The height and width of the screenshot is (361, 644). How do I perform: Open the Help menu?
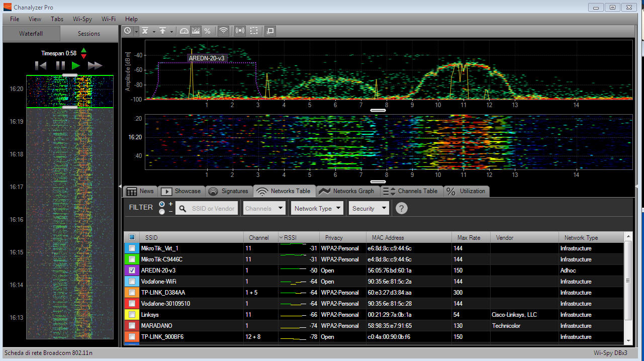coord(131,19)
